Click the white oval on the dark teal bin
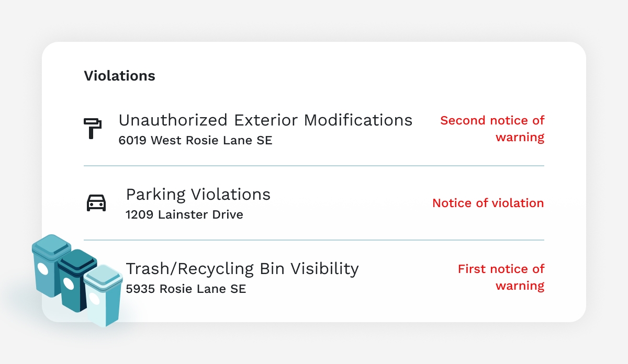Screen dimensions: 628x364 [x=68, y=284]
